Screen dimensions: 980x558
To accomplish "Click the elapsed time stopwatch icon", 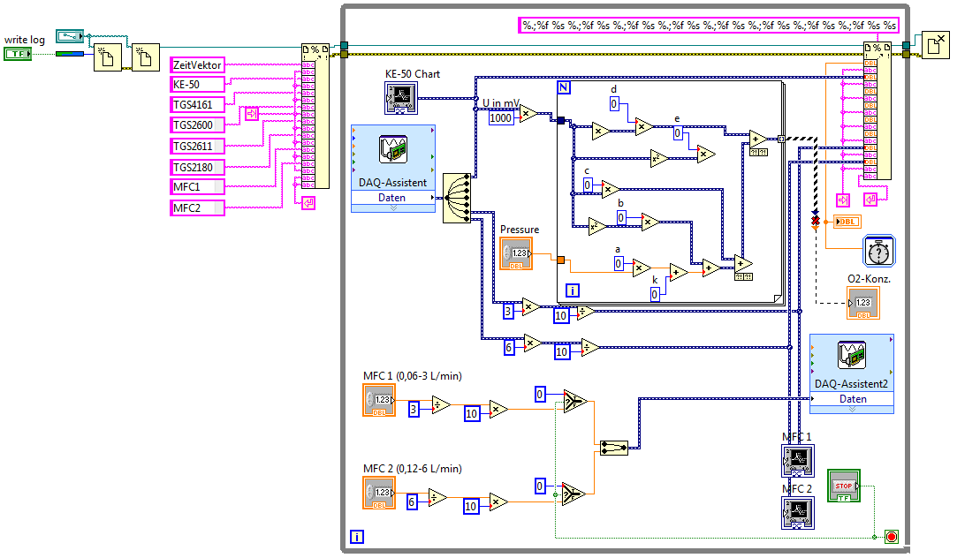I will point(878,251).
